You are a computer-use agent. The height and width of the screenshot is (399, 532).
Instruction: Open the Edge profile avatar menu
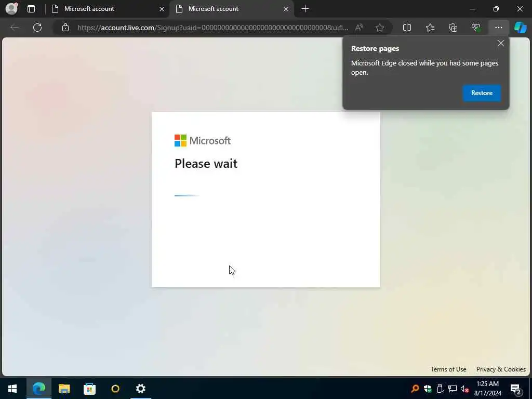tap(12, 8)
